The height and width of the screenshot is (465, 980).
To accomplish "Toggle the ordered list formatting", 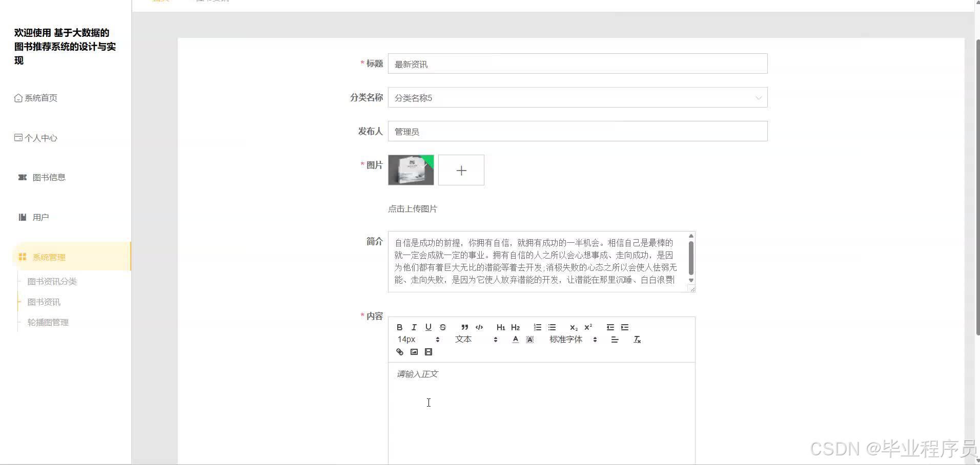I will click(x=538, y=327).
